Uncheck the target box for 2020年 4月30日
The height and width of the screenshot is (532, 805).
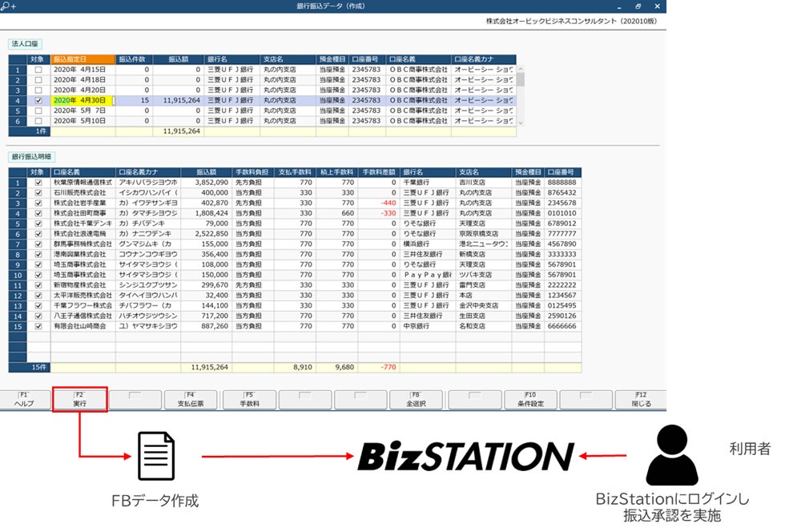(x=38, y=100)
